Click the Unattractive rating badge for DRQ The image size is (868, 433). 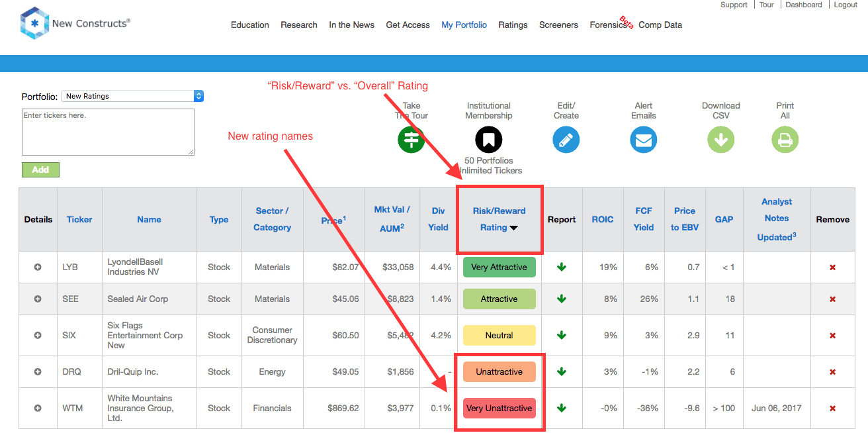(x=499, y=371)
